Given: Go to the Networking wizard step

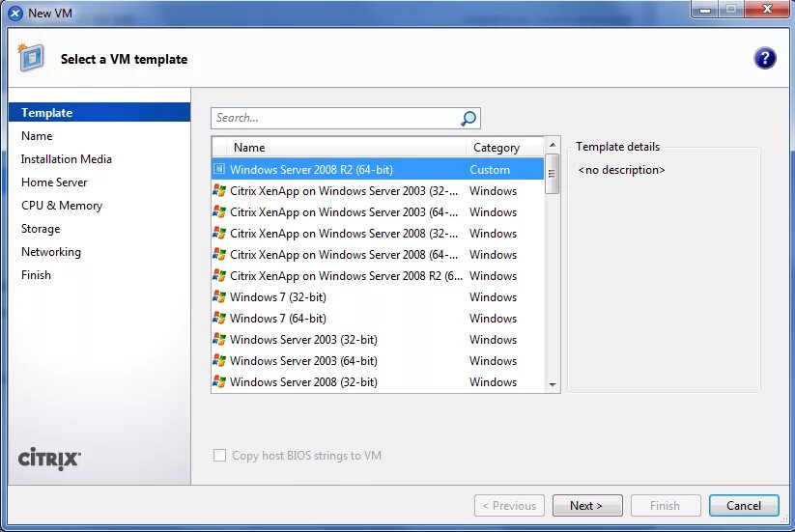Looking at the screenshot, I should pos(51,252).
